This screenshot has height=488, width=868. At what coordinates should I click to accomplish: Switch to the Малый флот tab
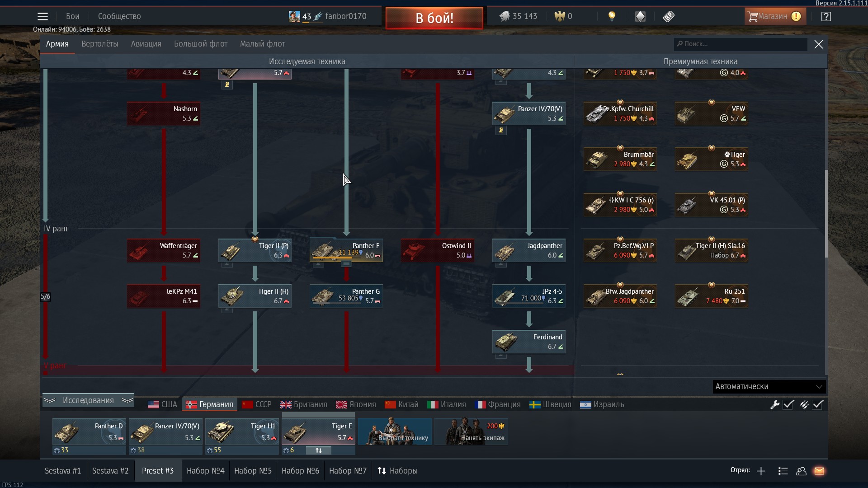click(262, 44)
